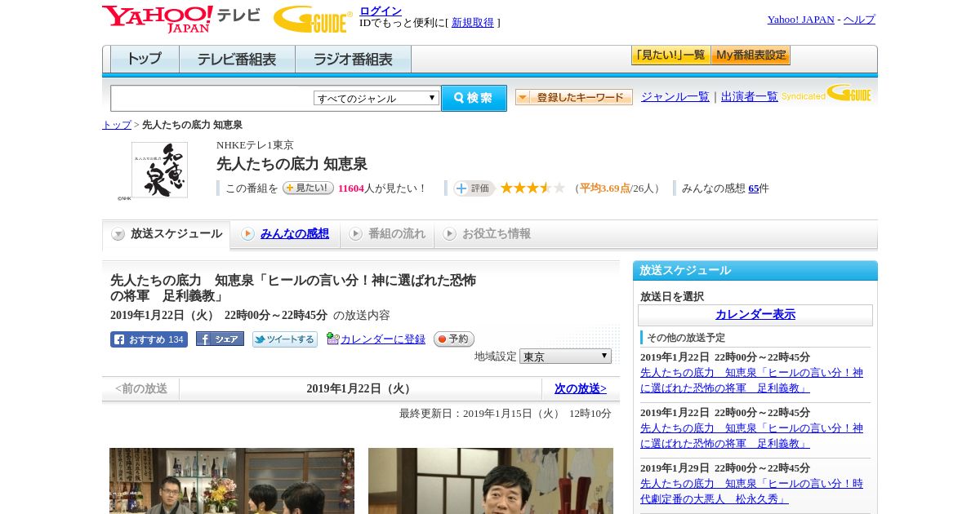980x514 pixels.
Task: Click the ログイン link
Action: (x=381, y=11)
